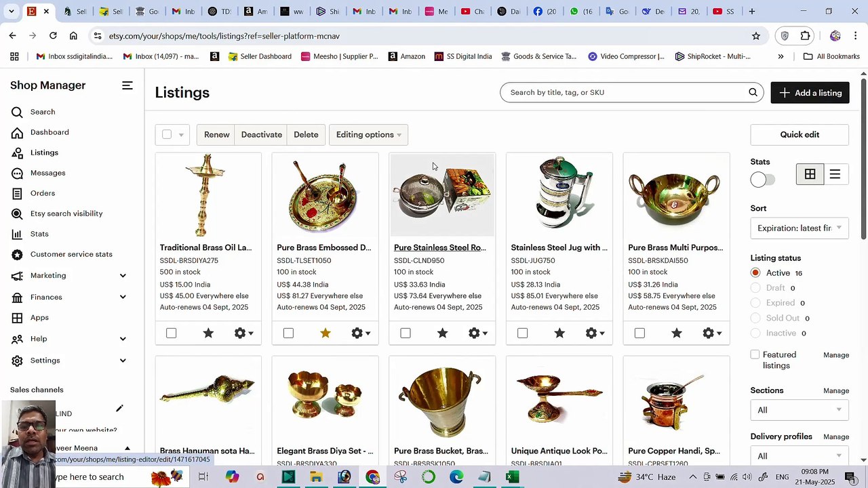
Task: Select the Stainless Steel Roti box listing checkbox
Action: (x=406, y=333)
